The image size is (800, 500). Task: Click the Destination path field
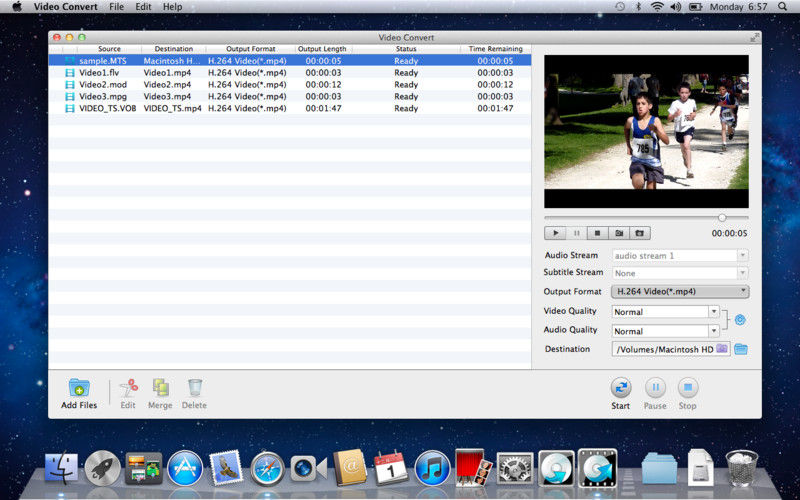(671, 349)
